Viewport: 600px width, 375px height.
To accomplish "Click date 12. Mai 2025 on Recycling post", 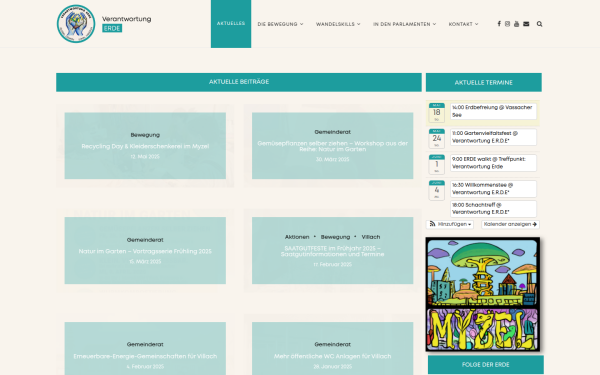I will point(145,157).
